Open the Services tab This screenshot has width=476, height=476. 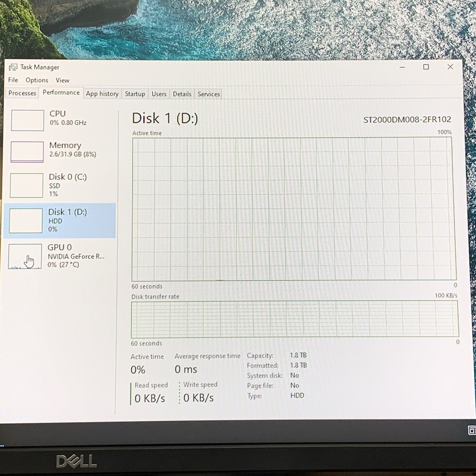209,94
